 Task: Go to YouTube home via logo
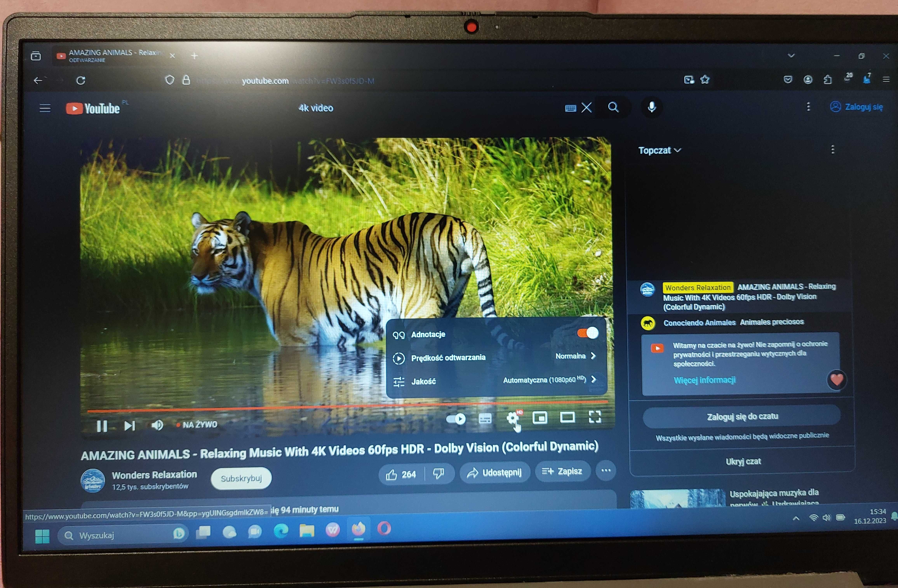[x=93, y=109]
